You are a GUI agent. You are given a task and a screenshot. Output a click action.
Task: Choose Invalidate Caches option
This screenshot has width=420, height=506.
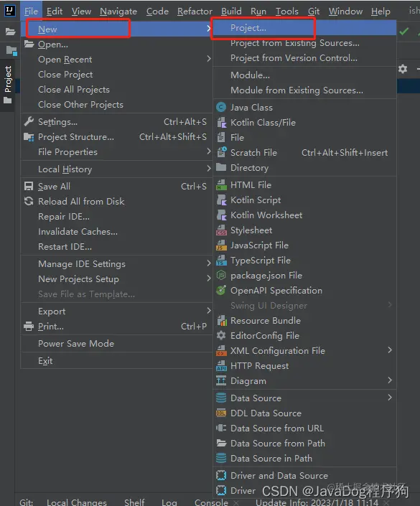[78, 232]
